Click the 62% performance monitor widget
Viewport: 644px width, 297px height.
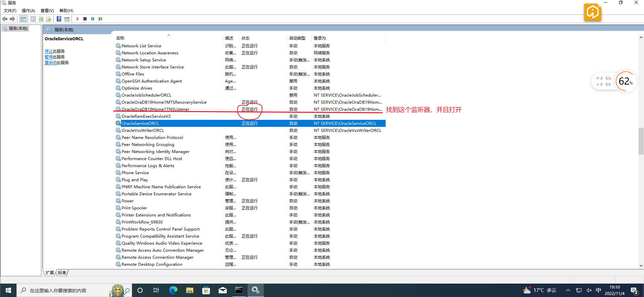625,81
